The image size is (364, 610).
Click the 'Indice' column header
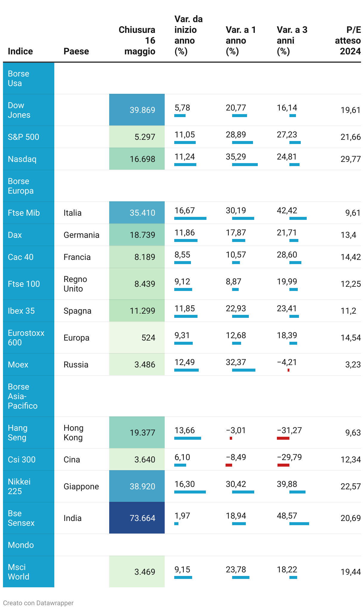pyautogui.click(x=20, y=51)
